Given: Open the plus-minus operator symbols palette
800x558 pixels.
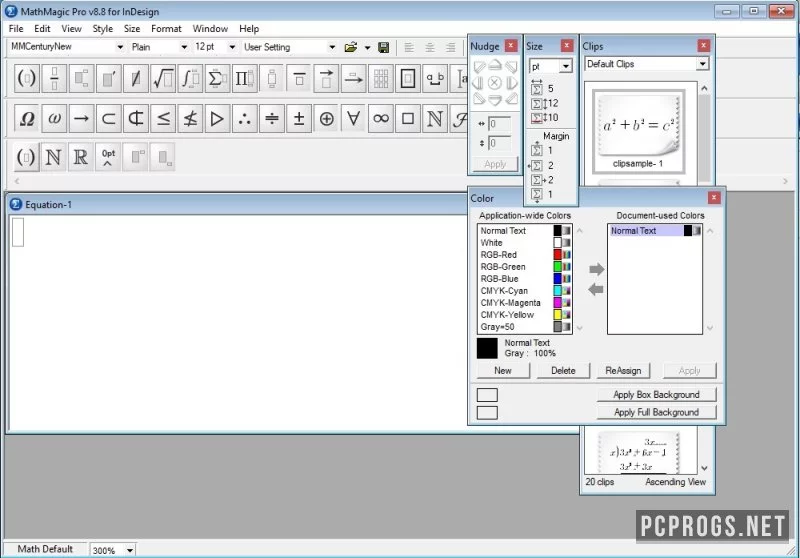Looking at the screenshot, I should [299, 119].
